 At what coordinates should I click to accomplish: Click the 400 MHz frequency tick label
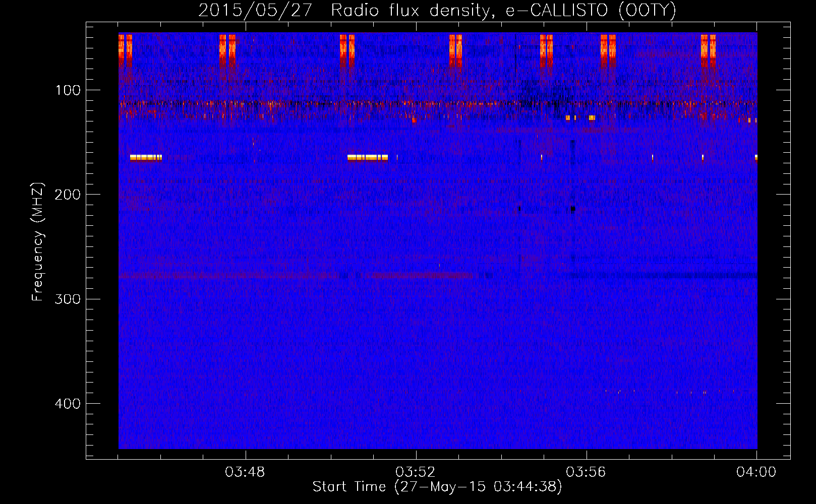pos(68,404)
